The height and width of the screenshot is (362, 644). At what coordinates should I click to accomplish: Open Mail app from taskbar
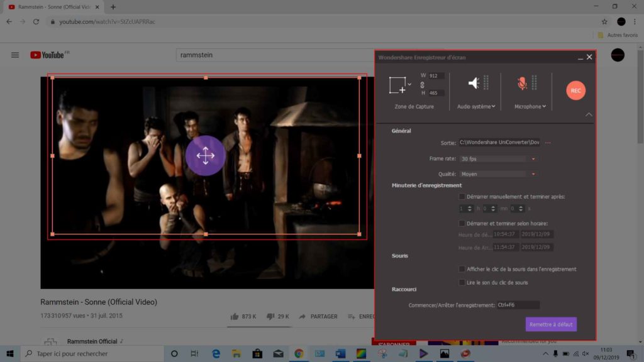coord(278,353)
